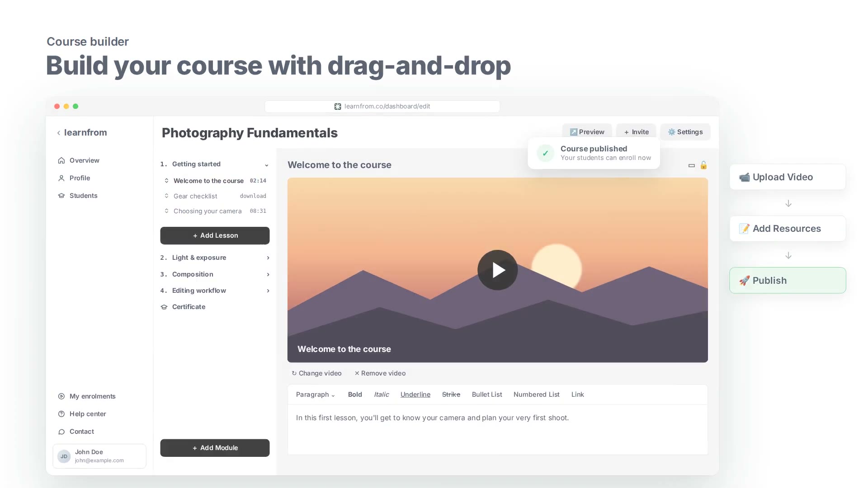This screenshot has height=488, width=868.
Task: Click the reorder handle of Gear checklist
Action: (166, 196)
